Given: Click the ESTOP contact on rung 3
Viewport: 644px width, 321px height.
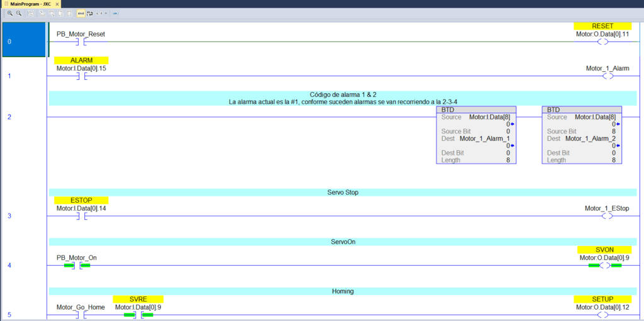Looking at the screenshot, I should coord(80,216).
